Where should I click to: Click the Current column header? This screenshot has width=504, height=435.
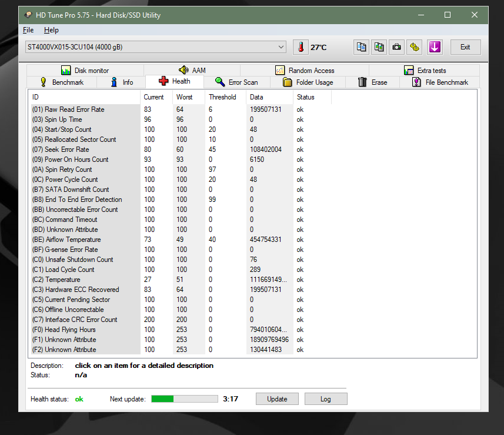click(x=156, y=97)
